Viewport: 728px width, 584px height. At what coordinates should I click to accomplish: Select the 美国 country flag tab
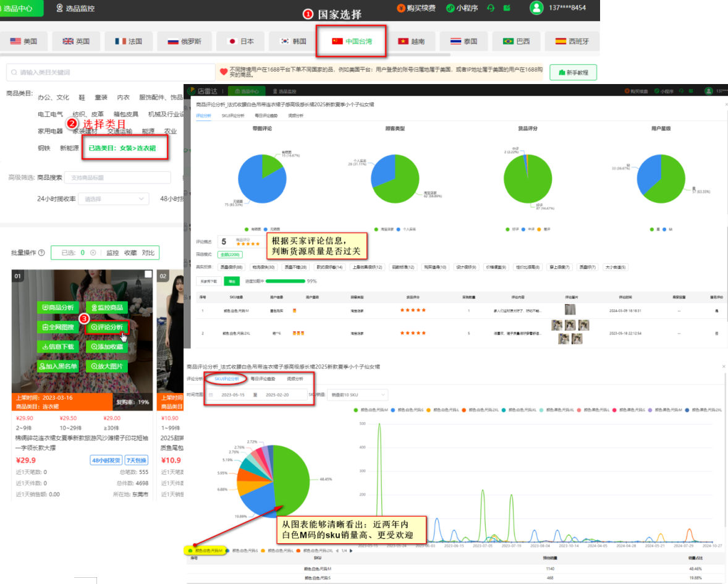coord(23,41)
